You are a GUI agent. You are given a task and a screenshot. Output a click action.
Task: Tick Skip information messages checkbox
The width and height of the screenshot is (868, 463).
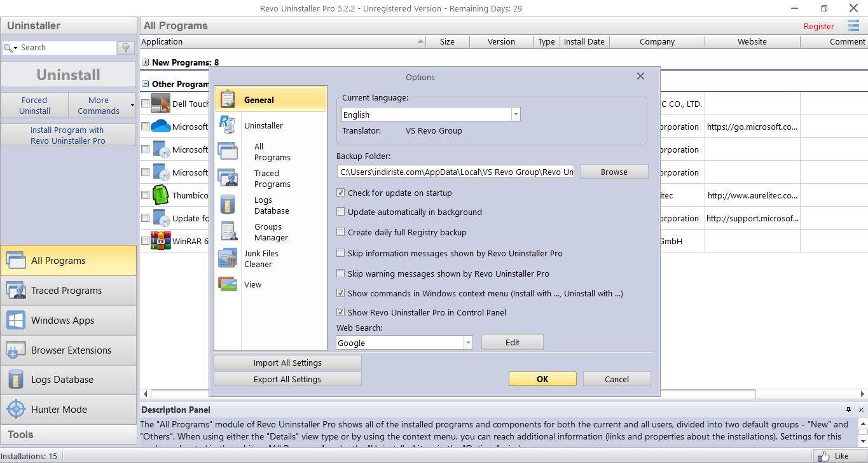[341, 253]
